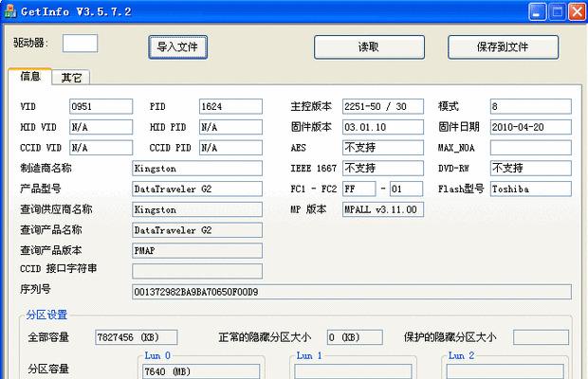The width and height of the screenshot is (588, 379).
Task: Click the FC1 field showing FF
Action: (359, 189)
